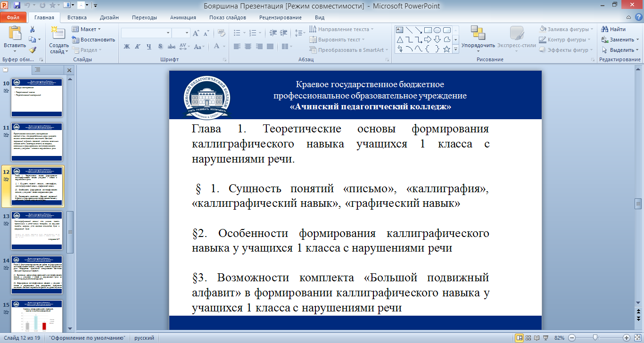
Task: Align text right
Action: pyautogui.click(x=259, y=46)
